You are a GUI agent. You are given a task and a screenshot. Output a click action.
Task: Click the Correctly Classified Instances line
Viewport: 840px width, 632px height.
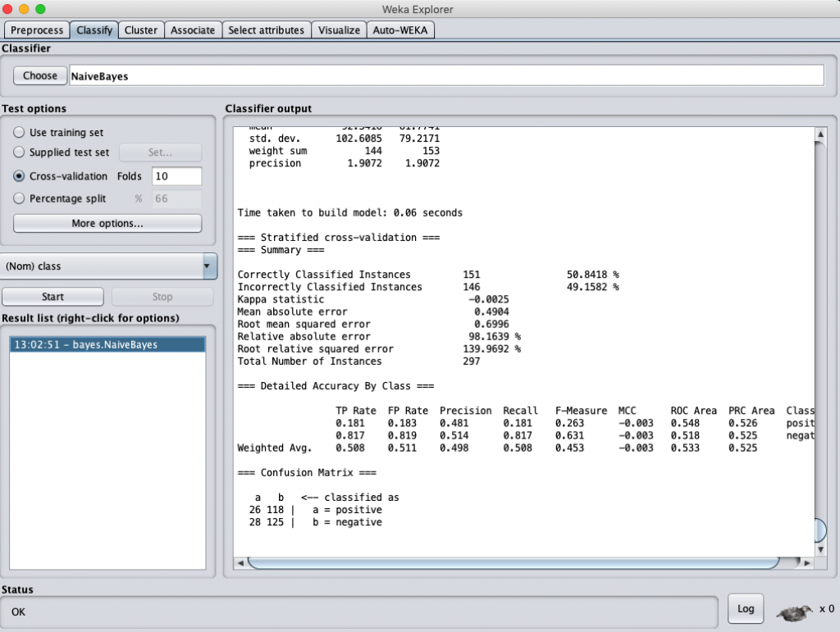click(428, 275)
